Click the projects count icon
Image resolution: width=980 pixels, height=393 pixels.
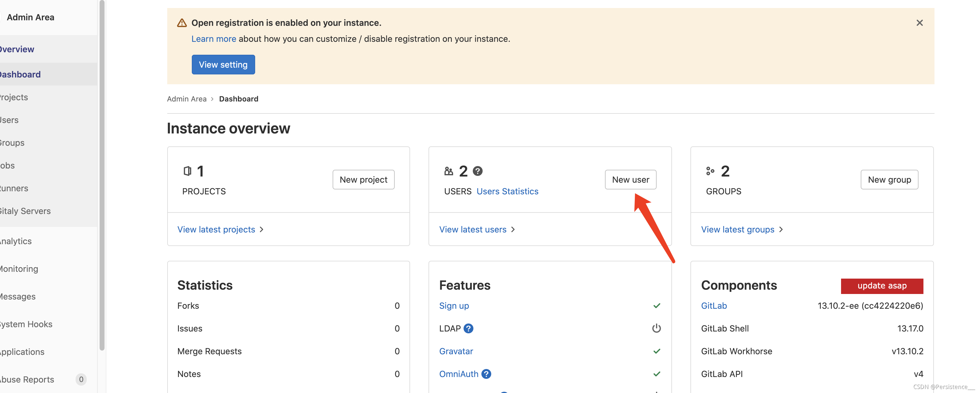(x=187, y=171)
